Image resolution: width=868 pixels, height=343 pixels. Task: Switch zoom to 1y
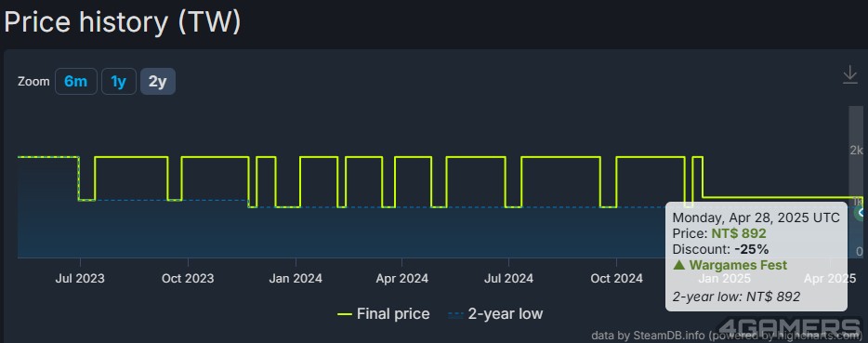[118, 82]
